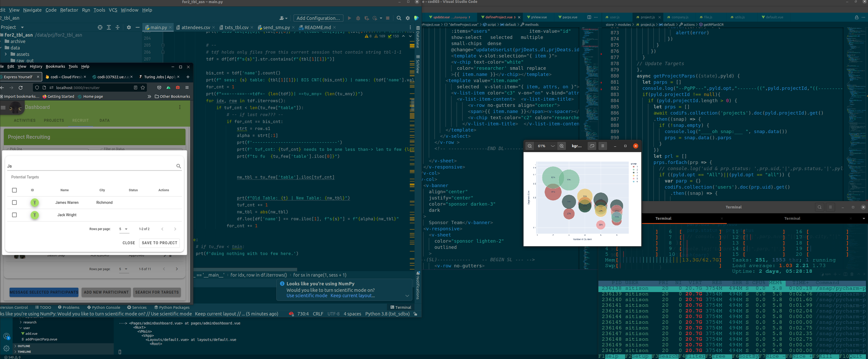868x359 pixels.
Task: Open PyCharm settings gear in top toolbar
Action: click(408, 18)
